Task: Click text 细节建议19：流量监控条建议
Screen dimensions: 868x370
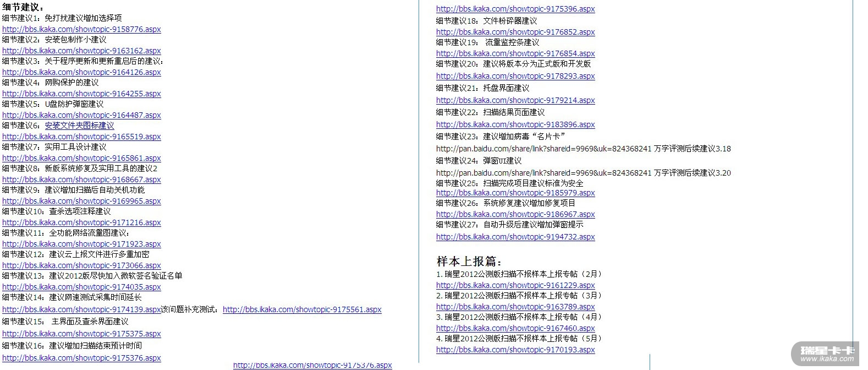Action: pyautogui.click(x=488, y=42)
